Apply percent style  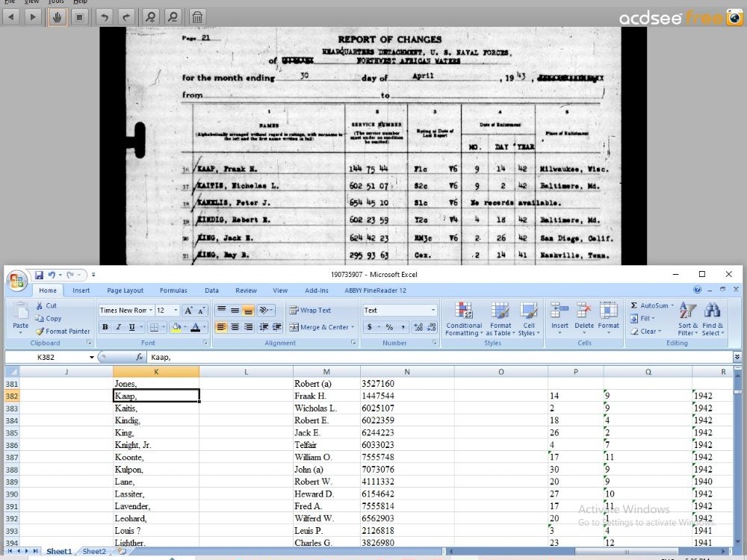(389, 327)
